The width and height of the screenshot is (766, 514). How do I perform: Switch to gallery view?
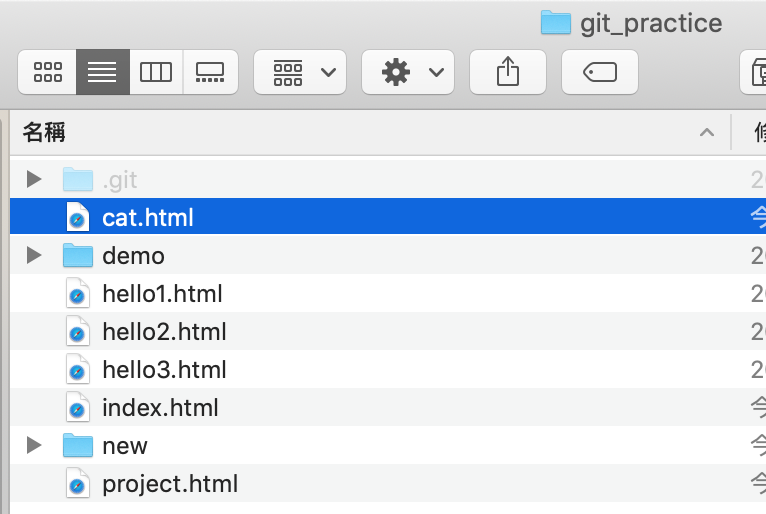[x=210, y=72]
